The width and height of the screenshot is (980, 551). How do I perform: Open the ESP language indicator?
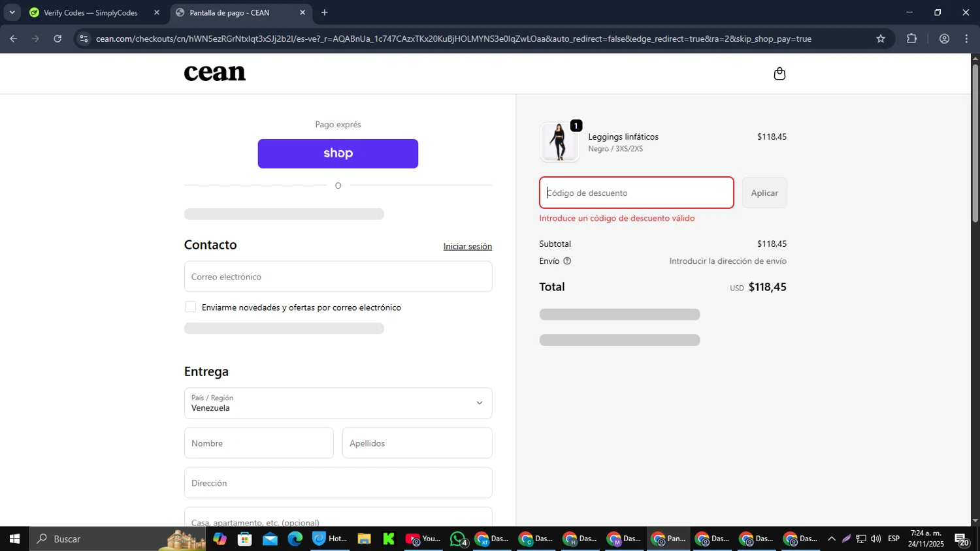point(894,539)
